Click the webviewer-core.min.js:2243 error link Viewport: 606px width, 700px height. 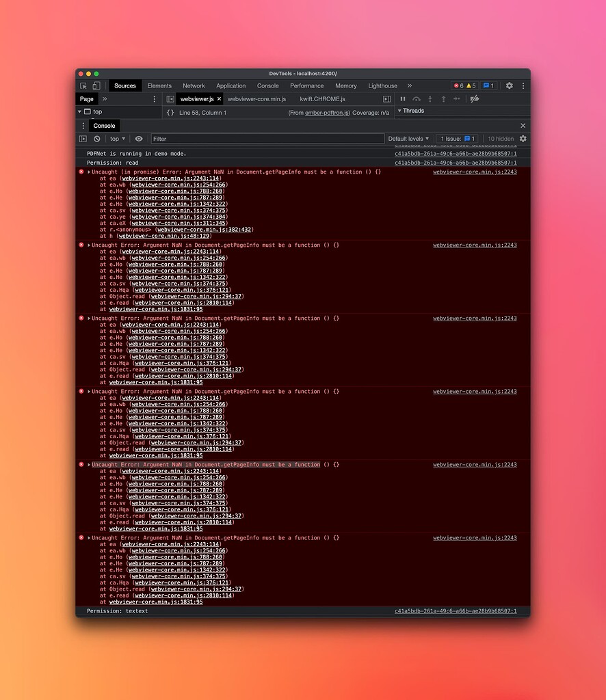(x=476, y=172)
